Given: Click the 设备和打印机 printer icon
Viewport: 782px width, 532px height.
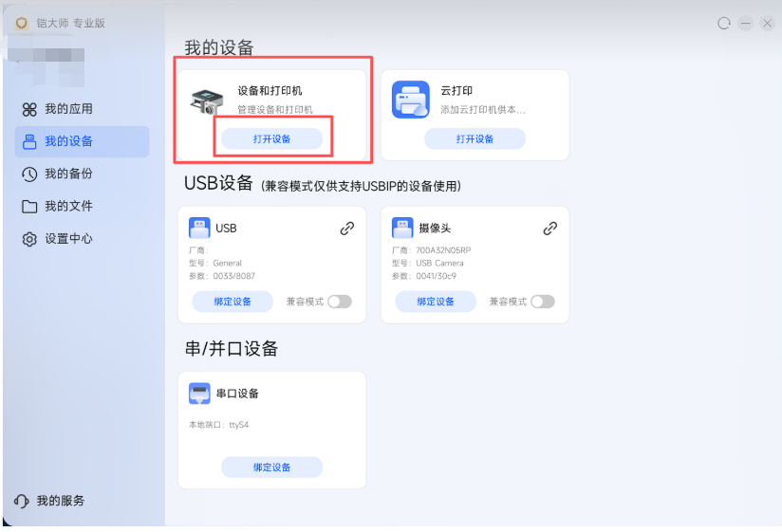Looking at the screenshot, I should pos(207,101).
